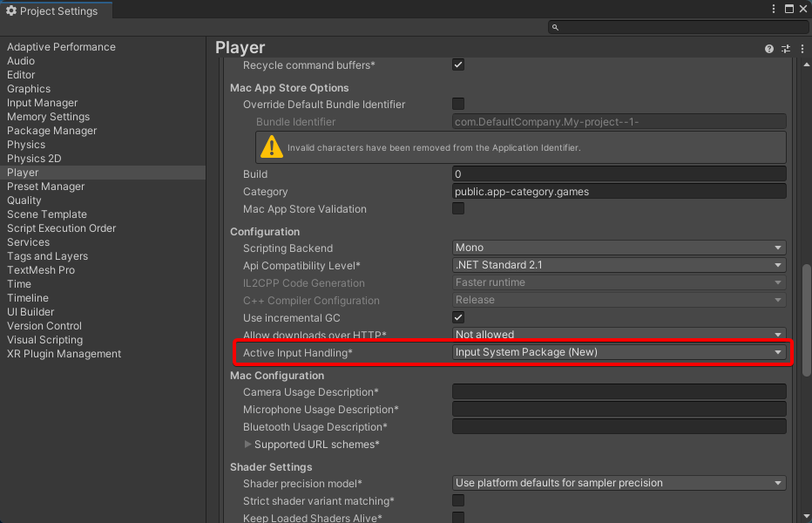Click the vertical scrollbar thumb
This screenshot has height=523, width=812.
pyautogui.click(x=806, y=320)
